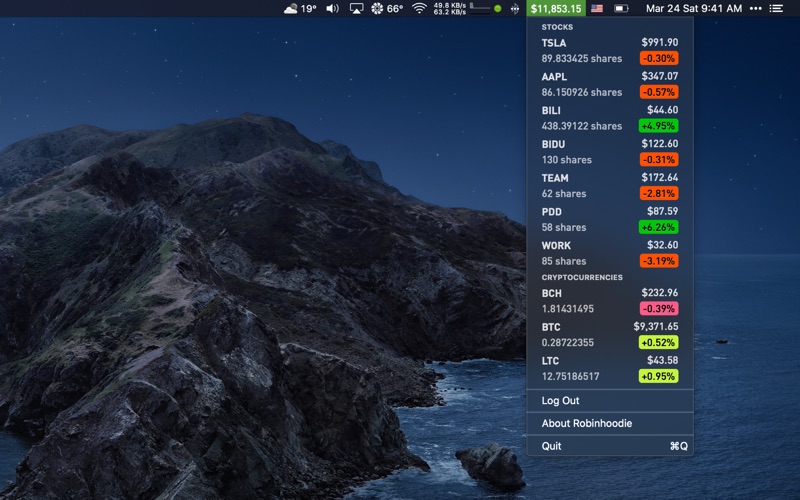
Task: Select the TEAM stock row
Action: click(x=610, y=185)
